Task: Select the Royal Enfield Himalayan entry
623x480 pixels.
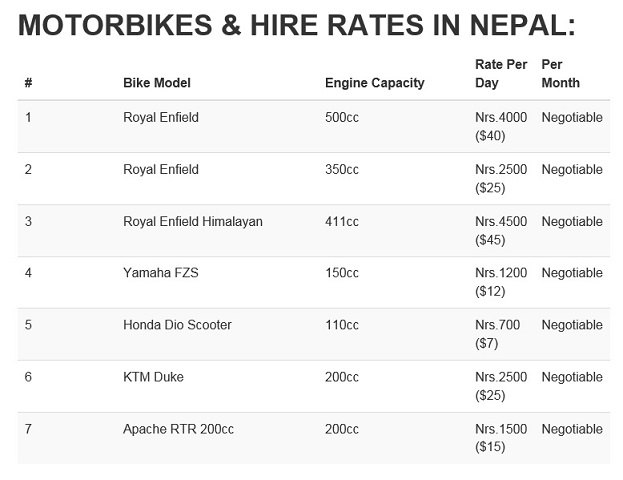Action: [193, 221]
